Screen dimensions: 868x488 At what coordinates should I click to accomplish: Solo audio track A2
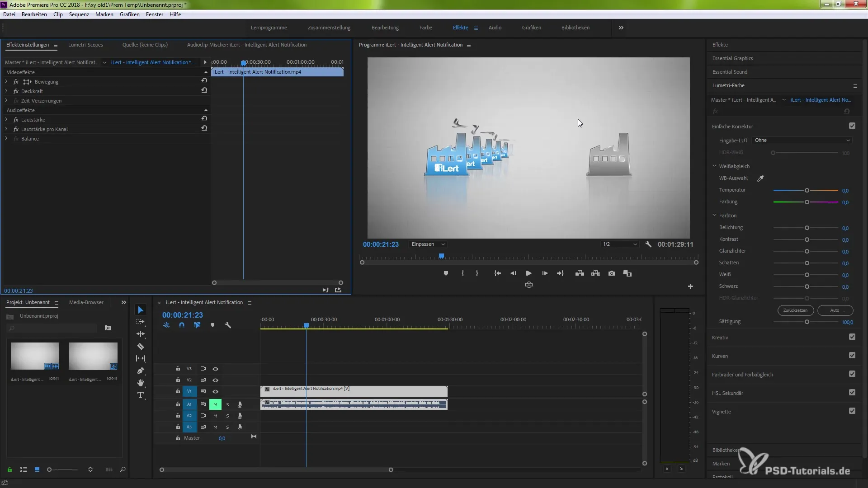click(227, 416)
